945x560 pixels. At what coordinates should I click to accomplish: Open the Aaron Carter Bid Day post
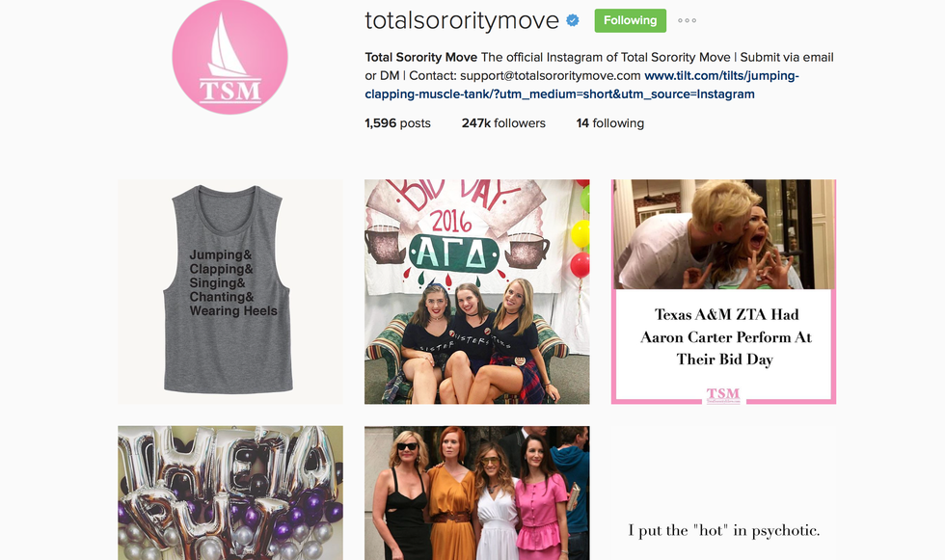pos(723,291)
